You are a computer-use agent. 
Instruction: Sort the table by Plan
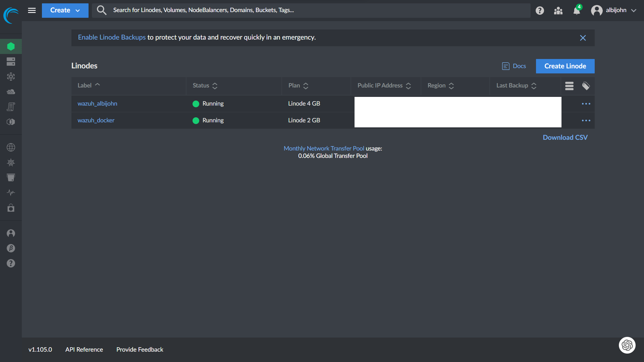coord(298,85)
